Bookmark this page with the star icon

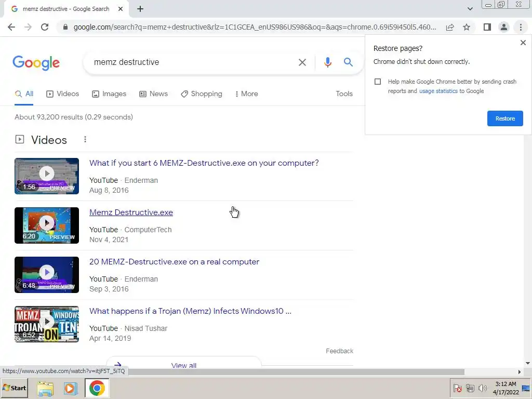click(467, 27)
